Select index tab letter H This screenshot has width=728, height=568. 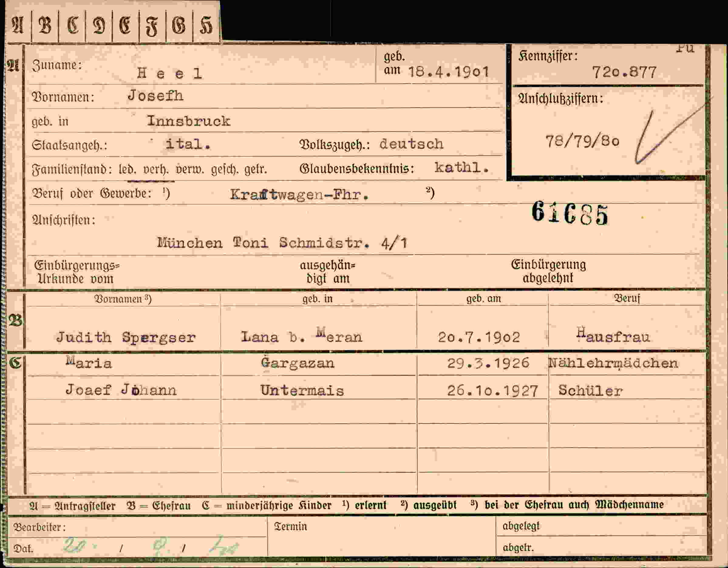206,25
